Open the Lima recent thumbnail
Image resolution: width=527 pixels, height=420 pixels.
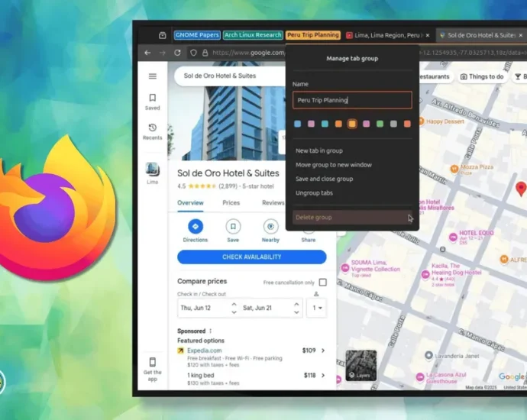pos(152,170)
